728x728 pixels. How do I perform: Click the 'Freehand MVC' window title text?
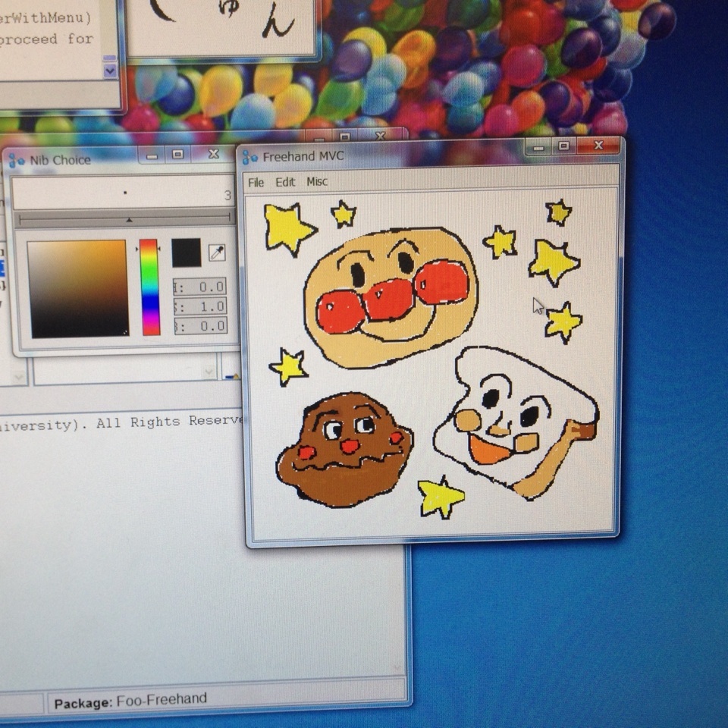[x=303, y=156]
